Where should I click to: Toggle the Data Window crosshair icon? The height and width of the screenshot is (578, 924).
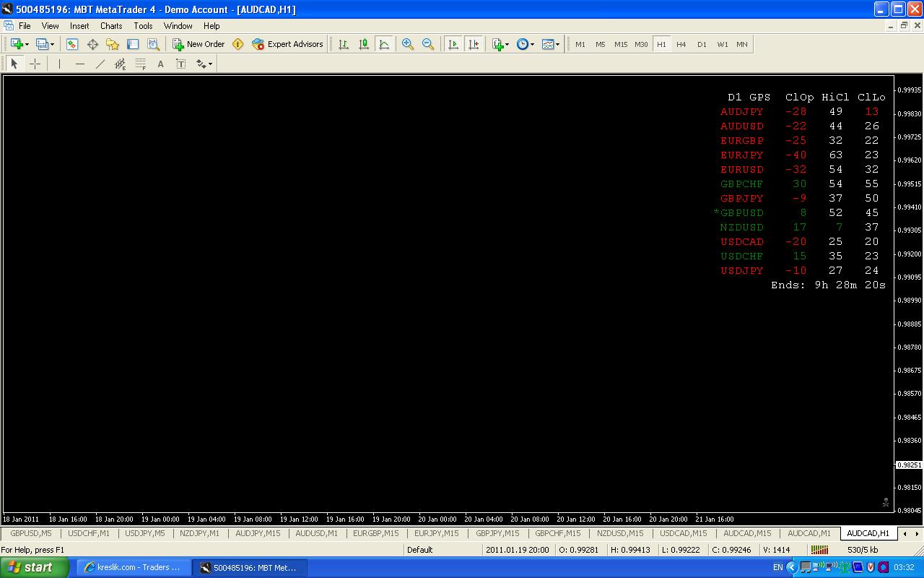tap(92, 44)
